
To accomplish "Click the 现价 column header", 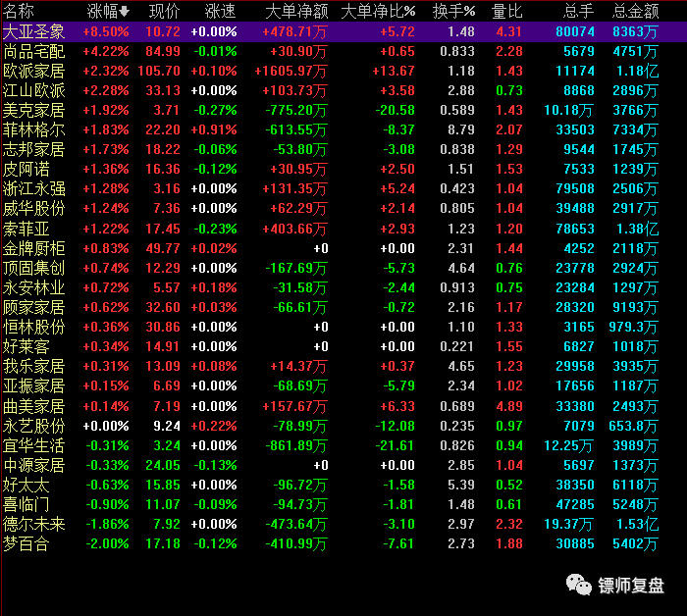I will pos(164,12).
